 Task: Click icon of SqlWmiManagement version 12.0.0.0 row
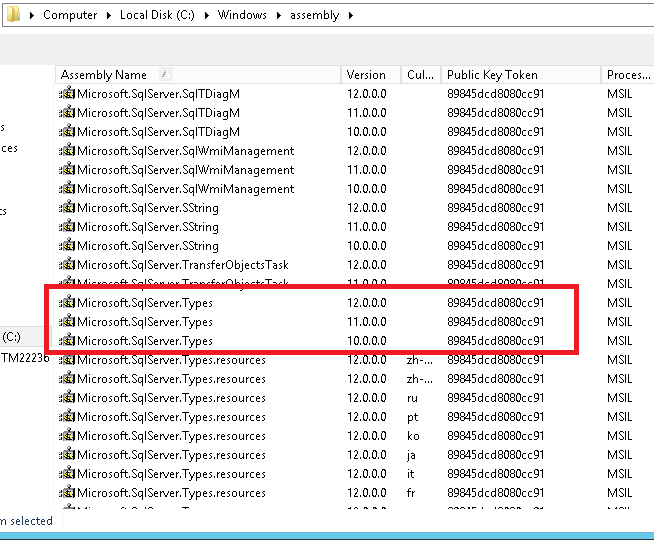click(x=67, y=150)
